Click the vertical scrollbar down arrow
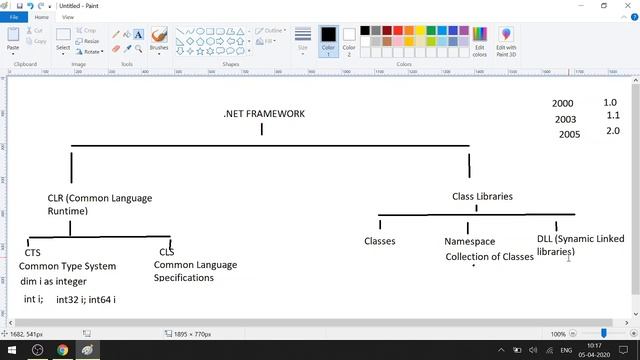640x360 pixels. pyautogui.click(x=636, y=314)
